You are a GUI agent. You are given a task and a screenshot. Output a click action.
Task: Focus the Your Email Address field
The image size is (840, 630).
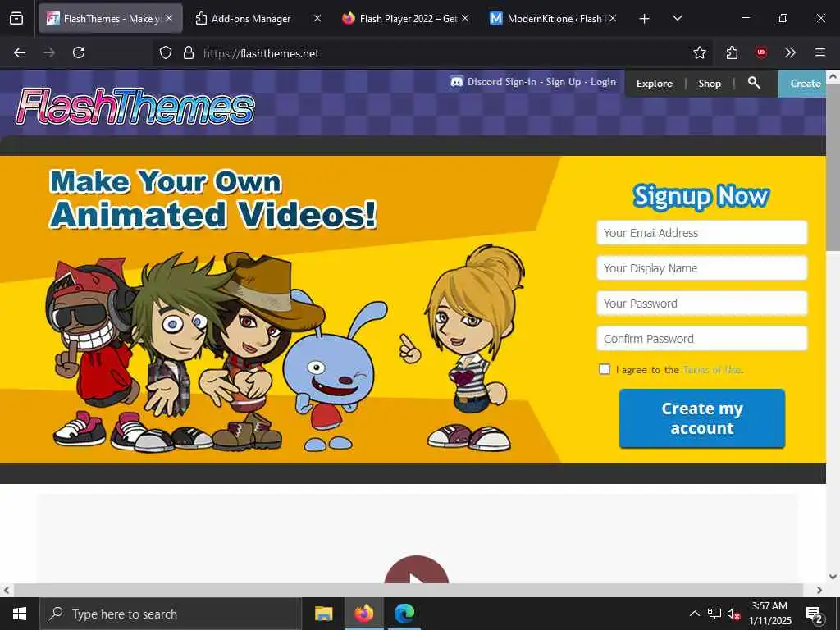point(702,233)
